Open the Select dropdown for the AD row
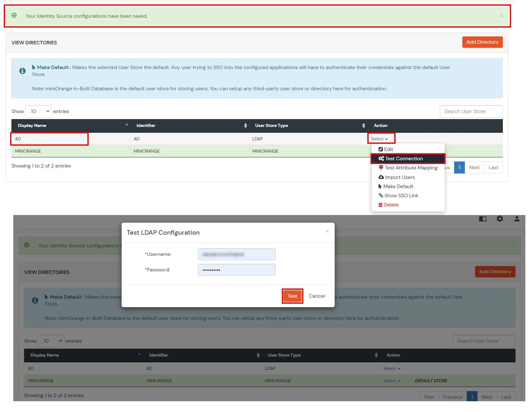Screen dimensions: 532x412 [379, 139]
